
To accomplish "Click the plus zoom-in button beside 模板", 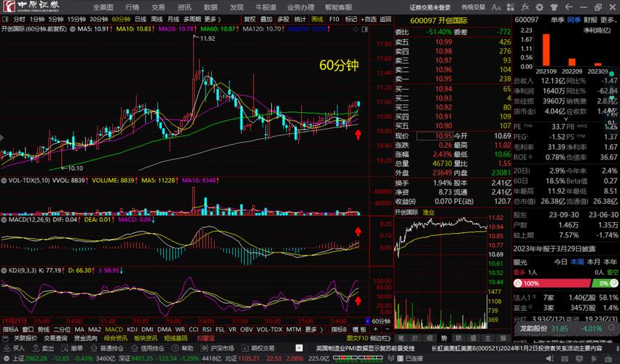I will click(376, 329).
